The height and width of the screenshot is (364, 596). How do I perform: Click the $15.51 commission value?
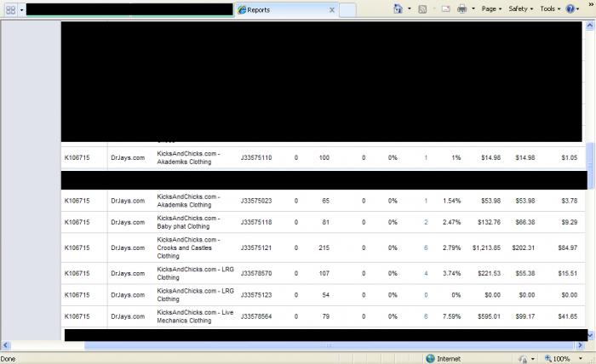coord(568,273)
